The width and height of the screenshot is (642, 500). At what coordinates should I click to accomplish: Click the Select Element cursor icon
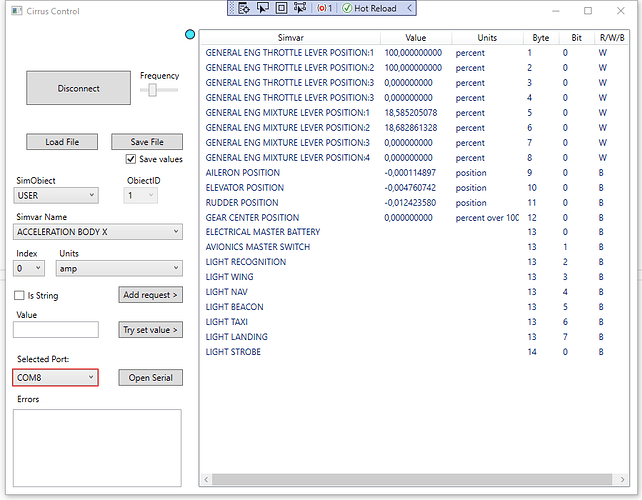[263, 8]
